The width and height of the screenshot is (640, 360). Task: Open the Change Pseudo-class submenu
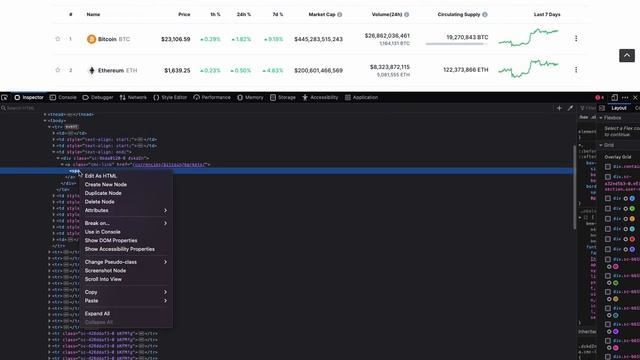126,262
